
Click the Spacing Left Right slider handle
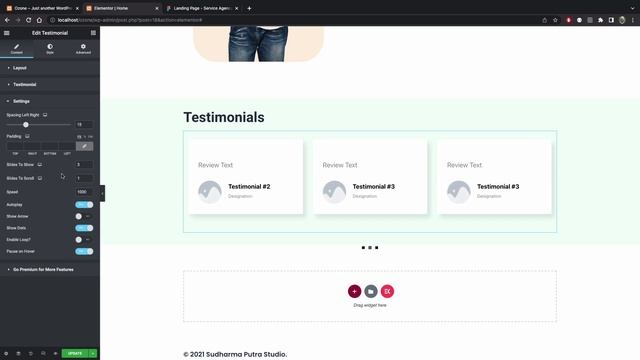pyautogui.click(x=26, y=124)
